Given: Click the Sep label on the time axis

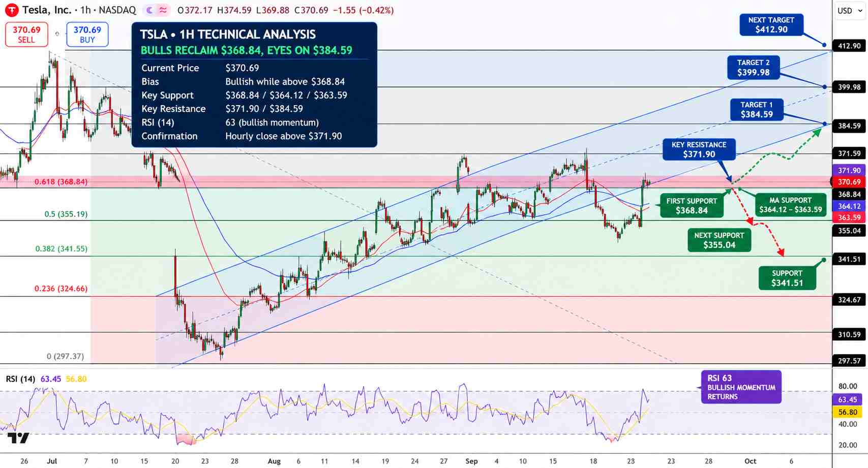Looking at the screenshot, I should [x=471, y=461].
